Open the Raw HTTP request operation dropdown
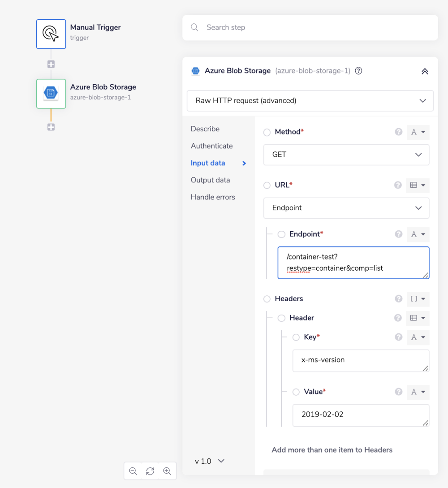This screenshot has height=488, width=448. click(310, 101)
